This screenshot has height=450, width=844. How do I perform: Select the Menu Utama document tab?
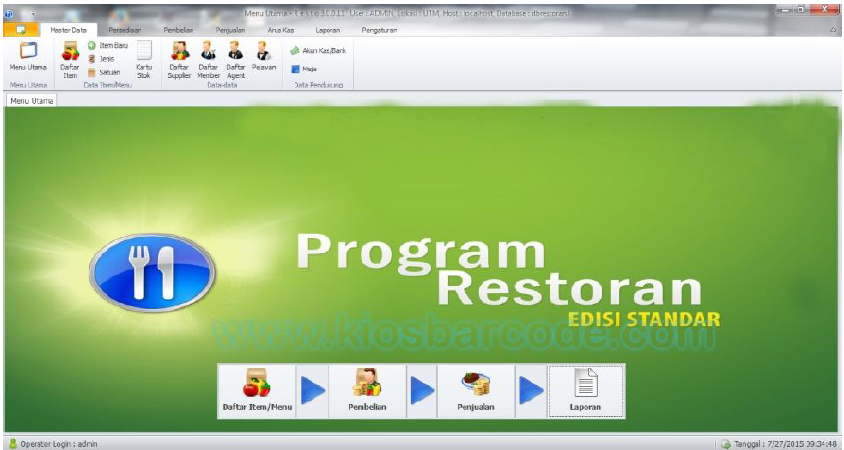click(31, 101)
